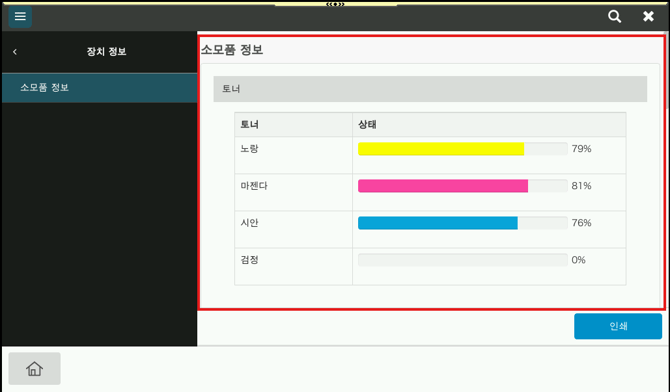Image resolution: width=670 pixels, height=392 pixels.
Task: Click the 토너 section header bar
Action: click(430, 89)
